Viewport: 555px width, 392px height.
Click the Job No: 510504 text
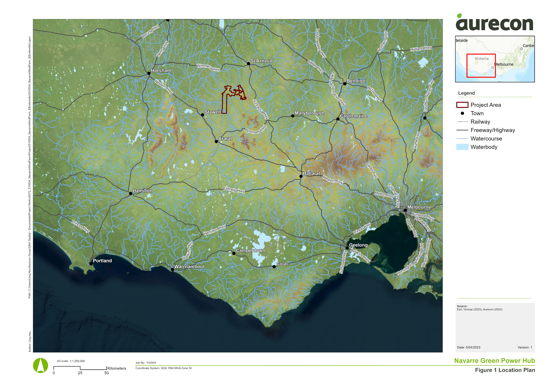pos(146,363)
